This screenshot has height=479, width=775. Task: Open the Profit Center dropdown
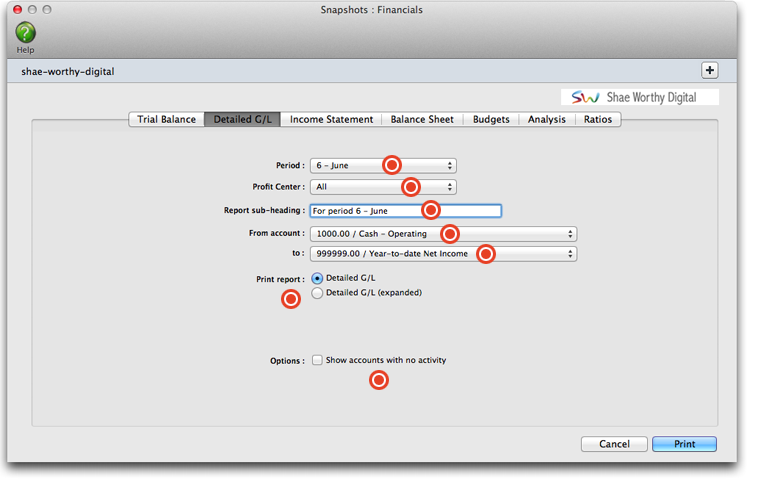pos(383,187)
